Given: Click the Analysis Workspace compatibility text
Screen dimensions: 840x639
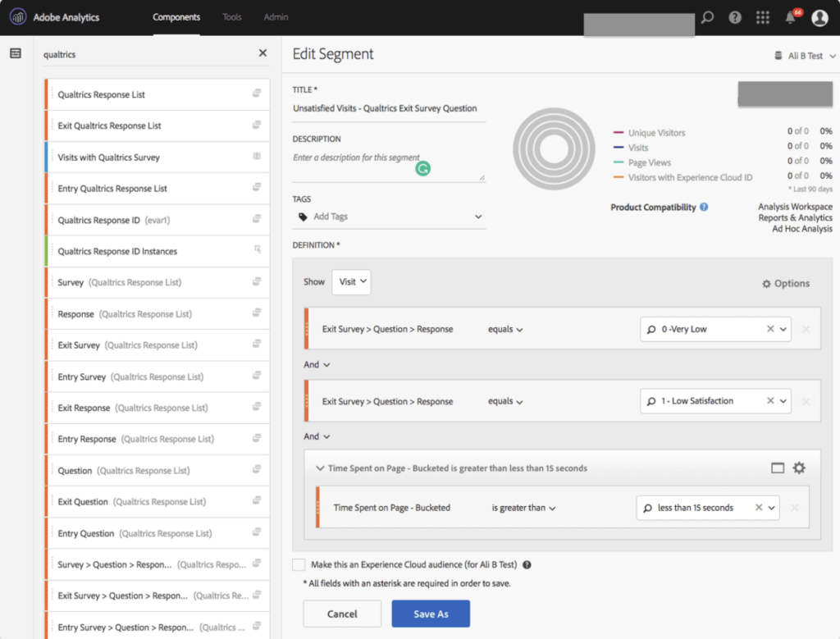Looking at the screenshot, I should click(x=795, y=207).
